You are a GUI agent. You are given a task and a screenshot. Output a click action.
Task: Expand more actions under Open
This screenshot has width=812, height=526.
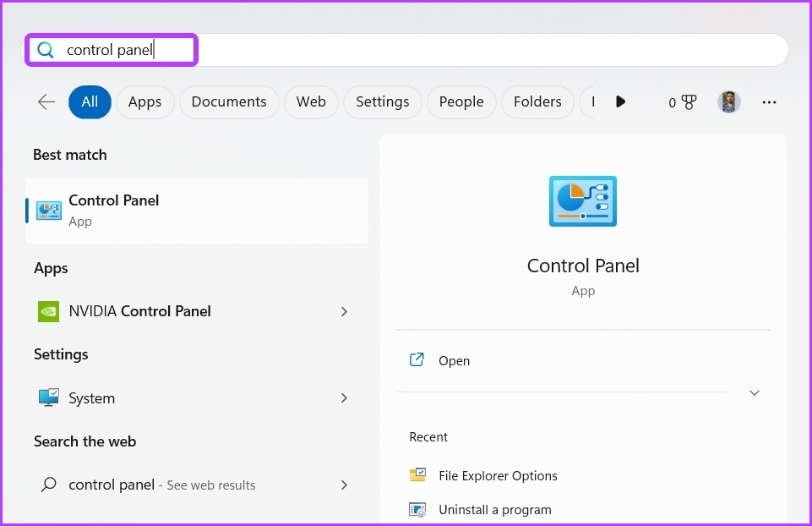pyautogui.click(x=755, y=392)
